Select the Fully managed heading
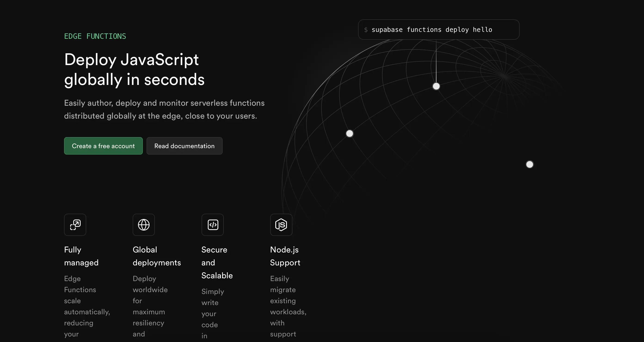This screenshot has height=342, width=644. tap(81, 256)
